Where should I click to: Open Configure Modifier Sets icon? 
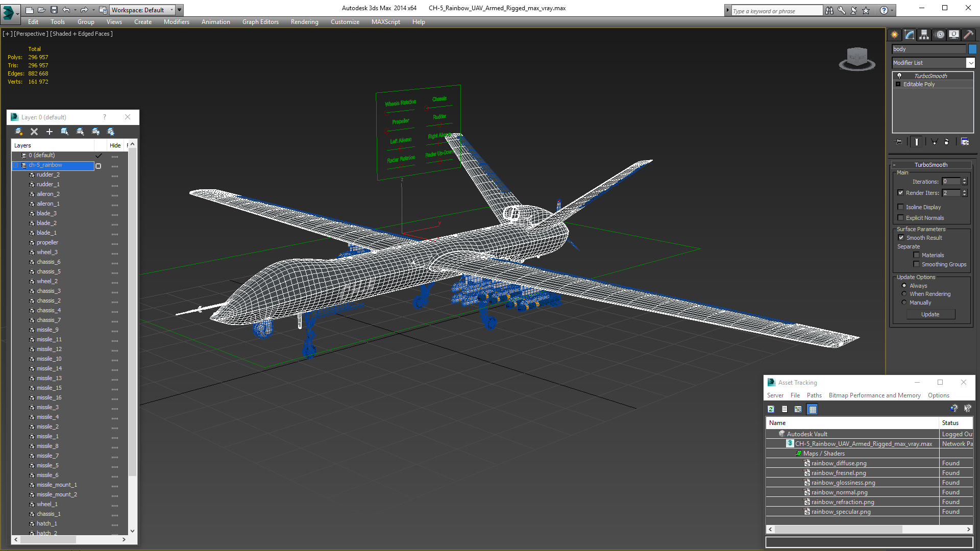coord(965,142)
